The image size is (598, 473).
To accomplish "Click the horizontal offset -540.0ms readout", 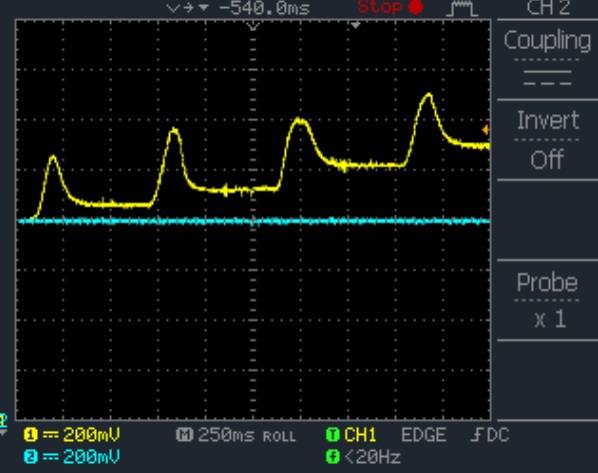I will click(x=264, y=8).
